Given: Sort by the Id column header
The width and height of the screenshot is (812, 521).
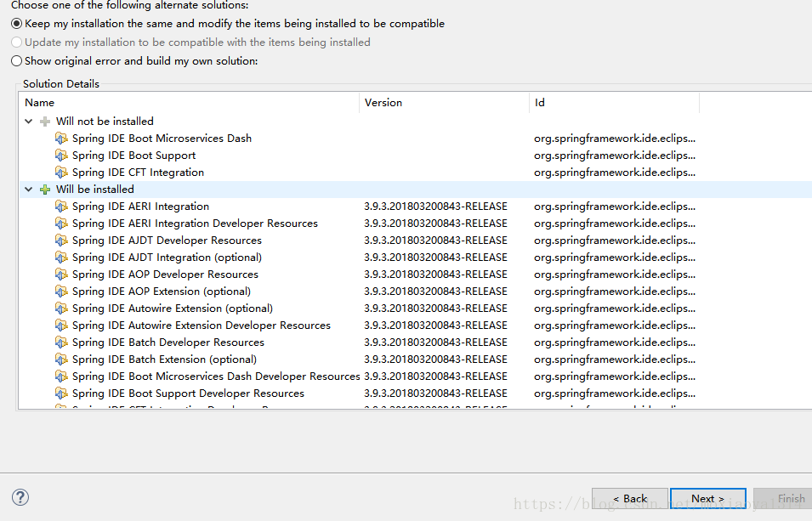Looking at the screenshot, I should 614,103.
